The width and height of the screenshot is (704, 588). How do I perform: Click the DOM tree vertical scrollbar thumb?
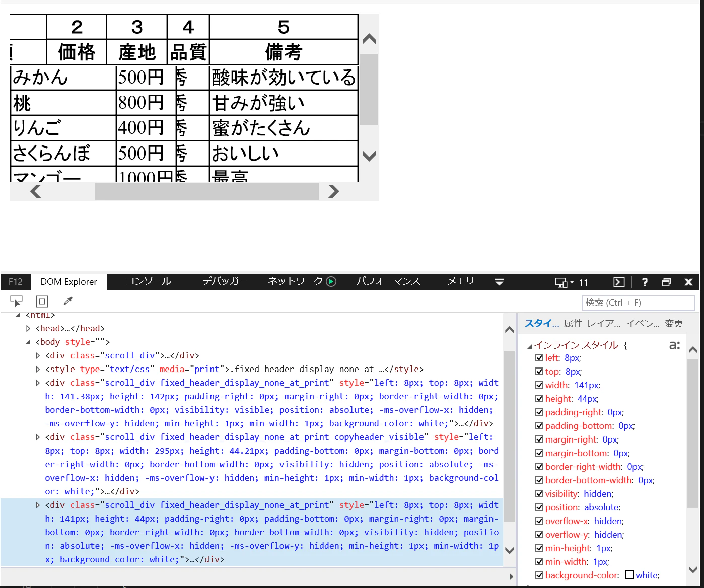pyautogui.click(x=509, y=436)
